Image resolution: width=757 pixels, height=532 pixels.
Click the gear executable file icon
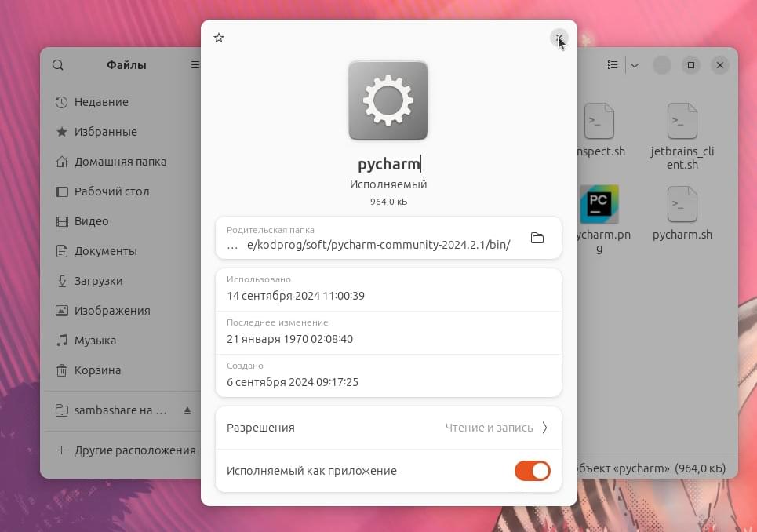tap(388, 100)
